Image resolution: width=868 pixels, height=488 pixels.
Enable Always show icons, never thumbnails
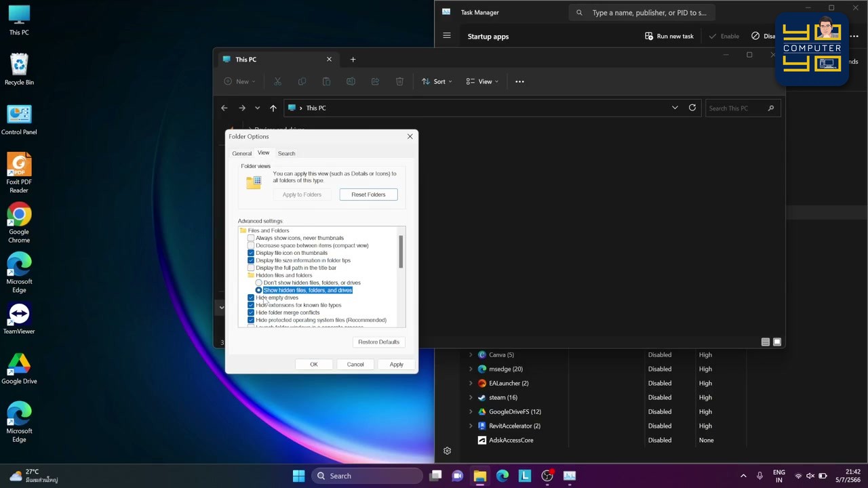[251, 238]
